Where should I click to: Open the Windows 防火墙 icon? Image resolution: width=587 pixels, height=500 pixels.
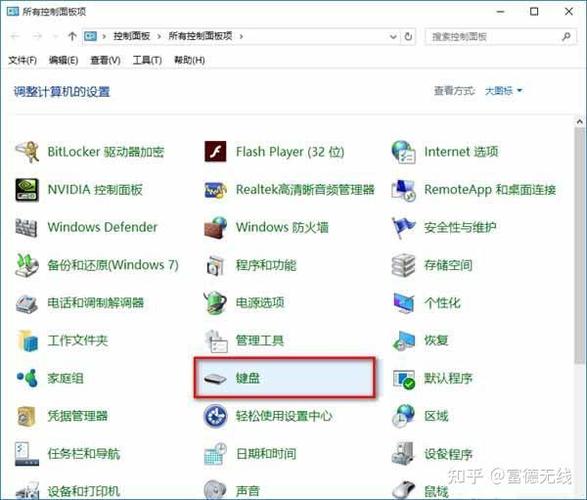[x=215, y=227]
